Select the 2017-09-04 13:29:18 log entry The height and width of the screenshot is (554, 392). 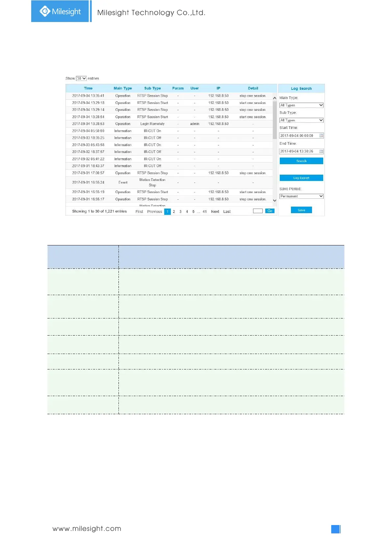(169, 103)
